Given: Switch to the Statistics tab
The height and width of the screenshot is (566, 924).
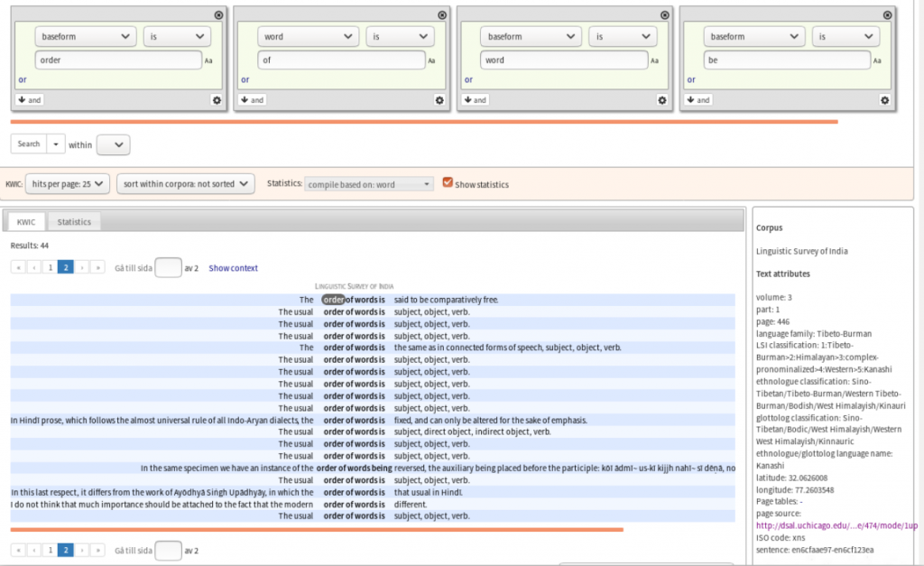Looking at the screenshot, I should click(x=74, y=221).
